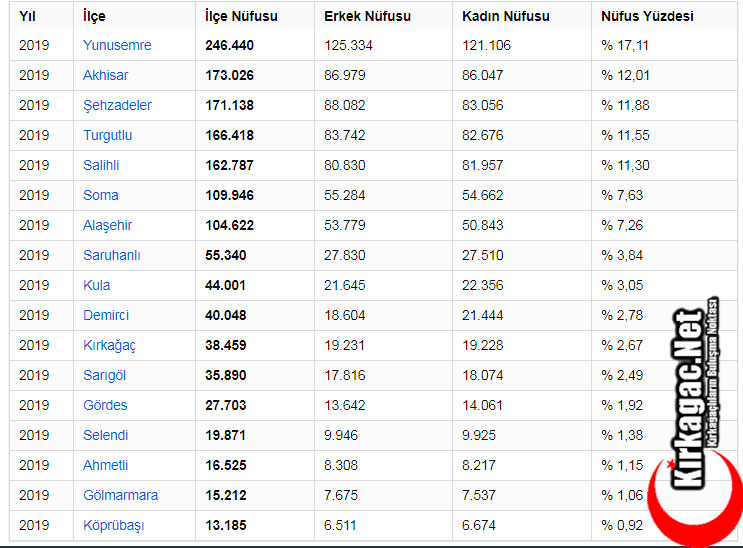The height and width of the screenshot is (548, 743).
Task: Open the Gölmarmara district link
Action: (120, 495)
